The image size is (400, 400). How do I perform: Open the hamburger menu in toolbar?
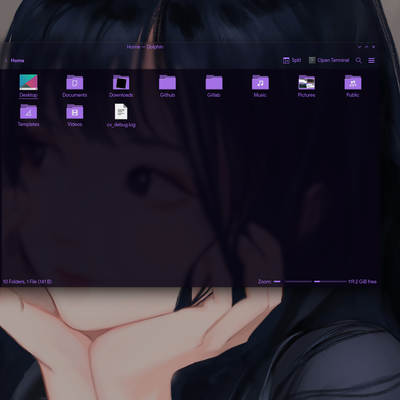[371, 60]
